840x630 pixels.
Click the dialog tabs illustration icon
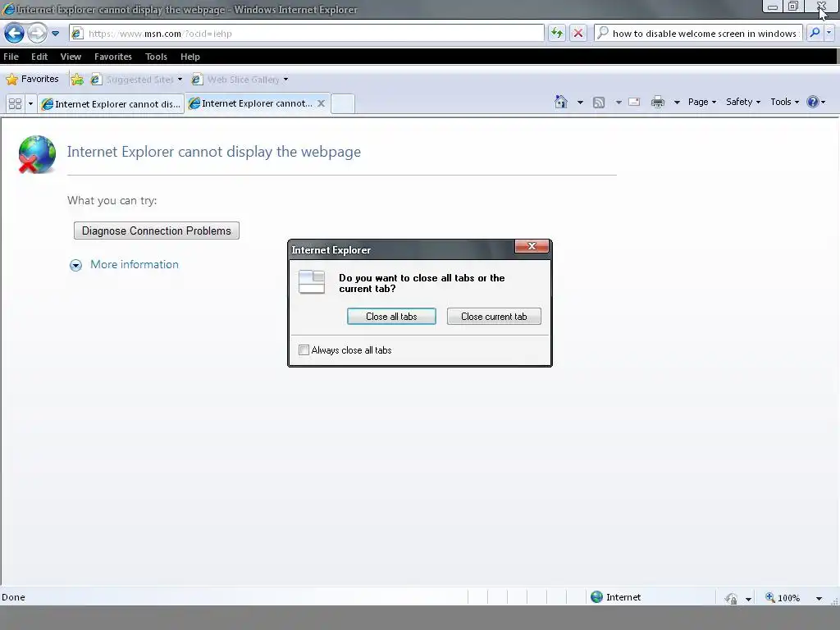click(x=311, y=282)
